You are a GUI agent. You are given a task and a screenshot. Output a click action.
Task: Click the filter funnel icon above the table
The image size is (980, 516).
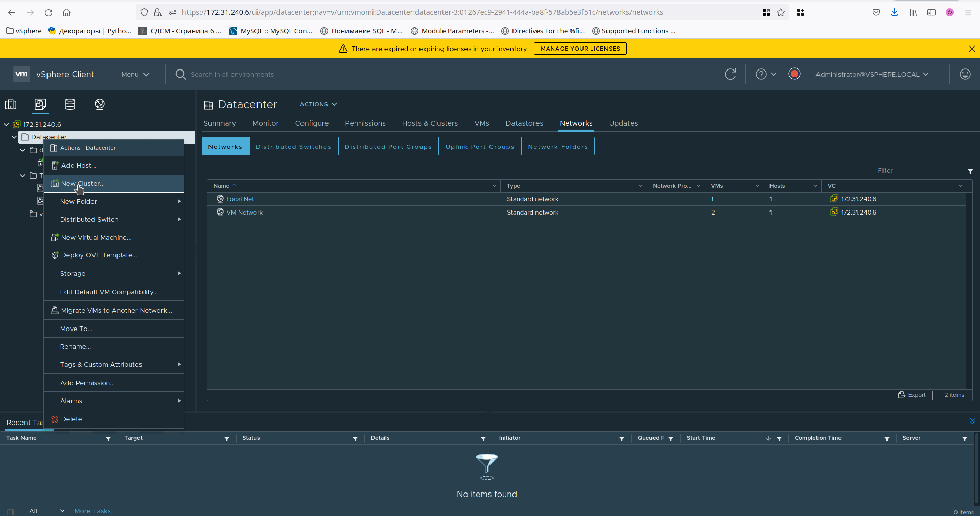pos(970,171)
